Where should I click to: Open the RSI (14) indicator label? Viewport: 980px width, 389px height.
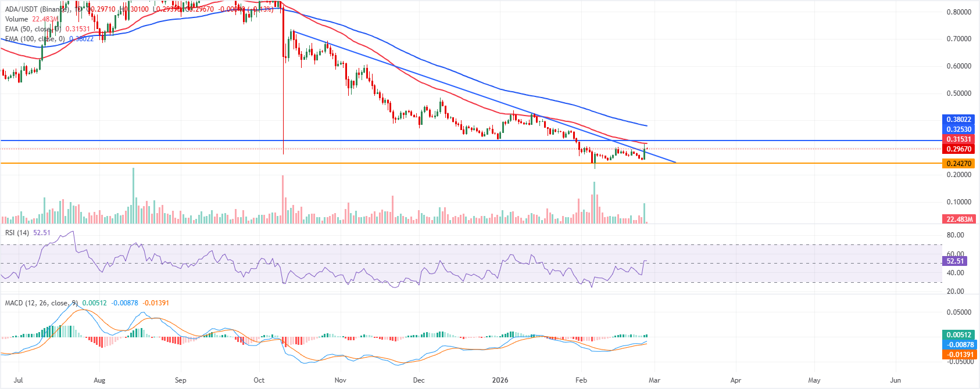click(17, 233)
